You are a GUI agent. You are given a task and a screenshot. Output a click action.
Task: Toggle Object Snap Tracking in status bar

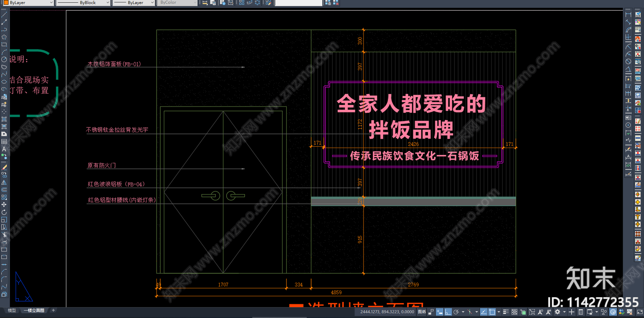483,312
